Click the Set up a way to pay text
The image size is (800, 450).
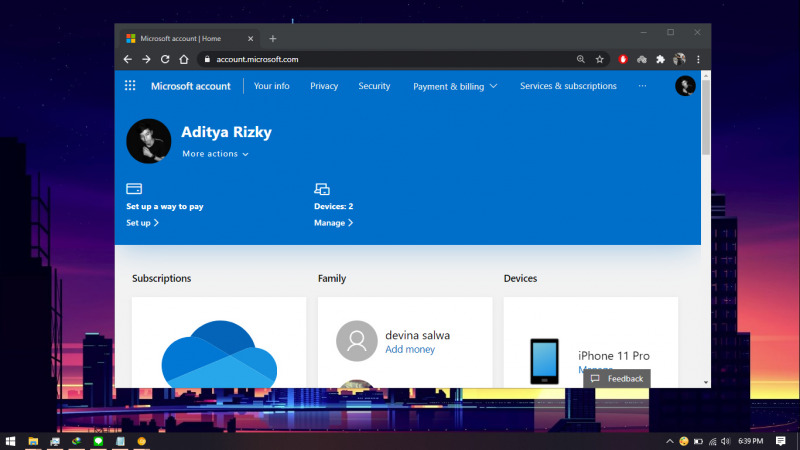tap(165, 206)
